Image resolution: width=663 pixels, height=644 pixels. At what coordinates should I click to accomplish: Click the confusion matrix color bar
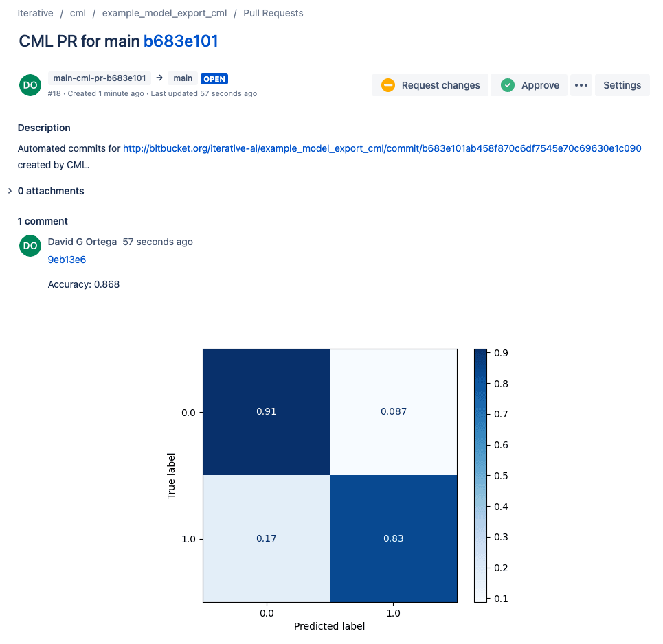(481, 475)
